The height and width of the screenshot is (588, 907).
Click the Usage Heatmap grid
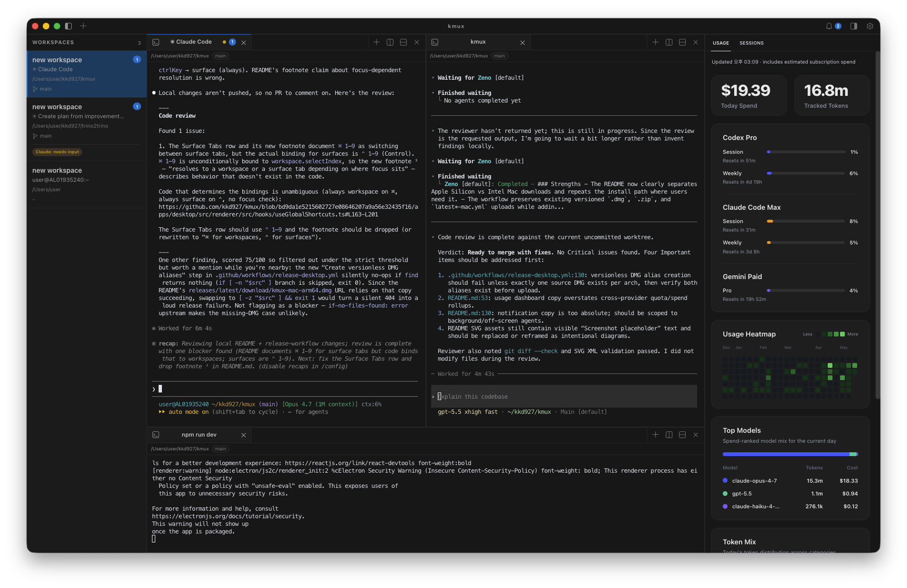(790, 377)
